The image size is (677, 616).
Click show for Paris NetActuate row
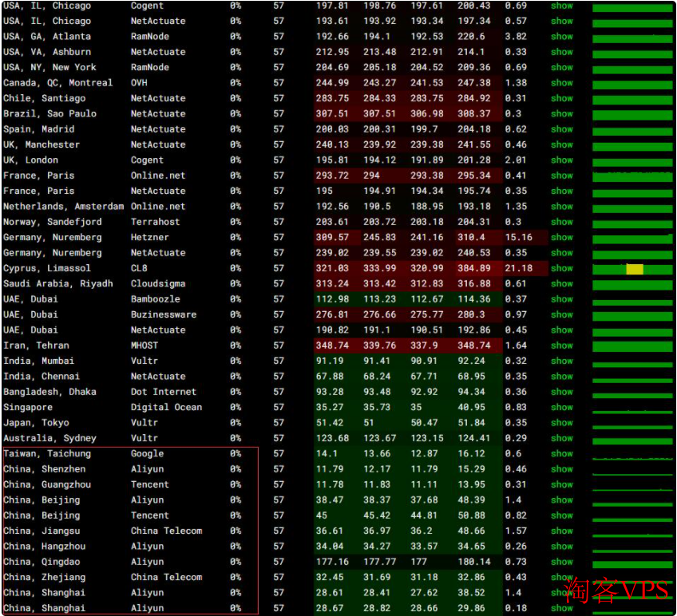tap(562, 192)
